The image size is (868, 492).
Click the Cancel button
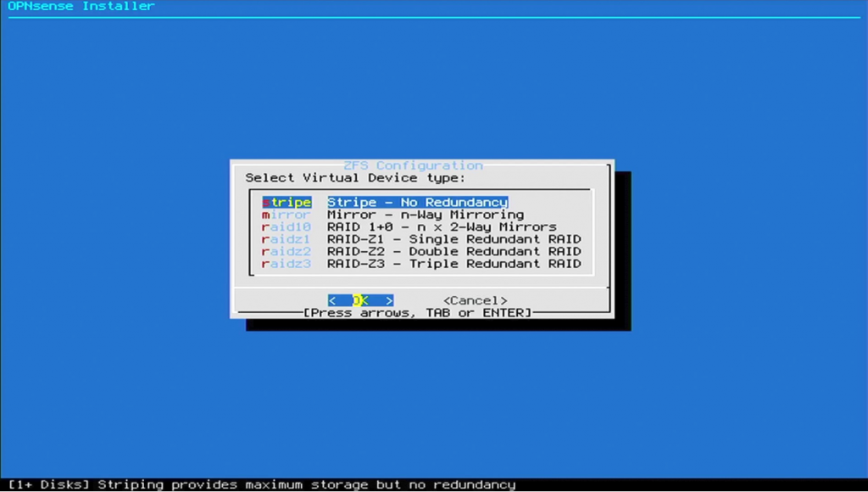tap(475, 300)
